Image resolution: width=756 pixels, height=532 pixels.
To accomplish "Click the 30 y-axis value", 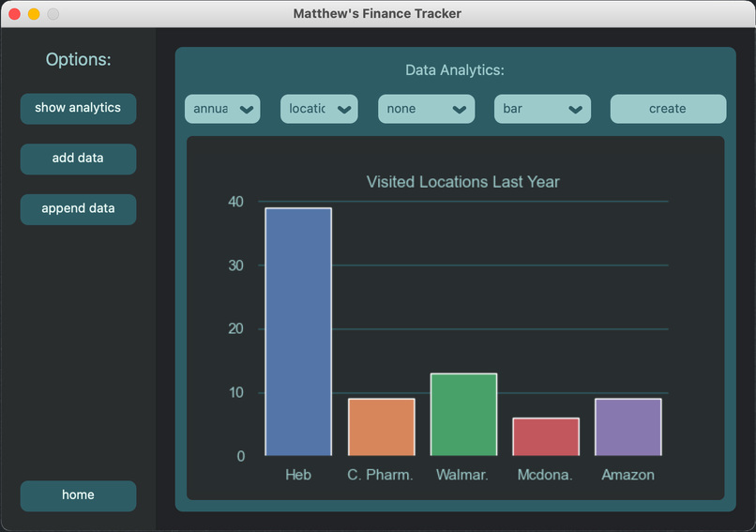I will pyautogui.click(x=235, y=266).
